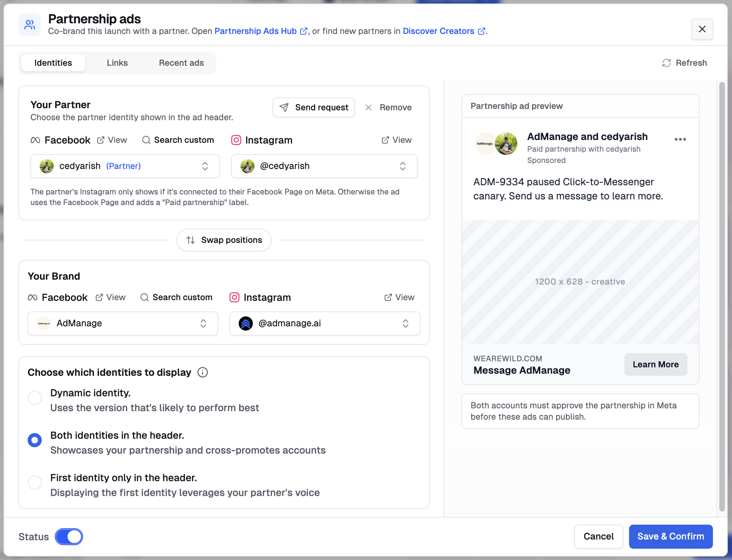
Task: Click the 'AdManage and cedyarish' preview title
Action: tap(587, 136)
